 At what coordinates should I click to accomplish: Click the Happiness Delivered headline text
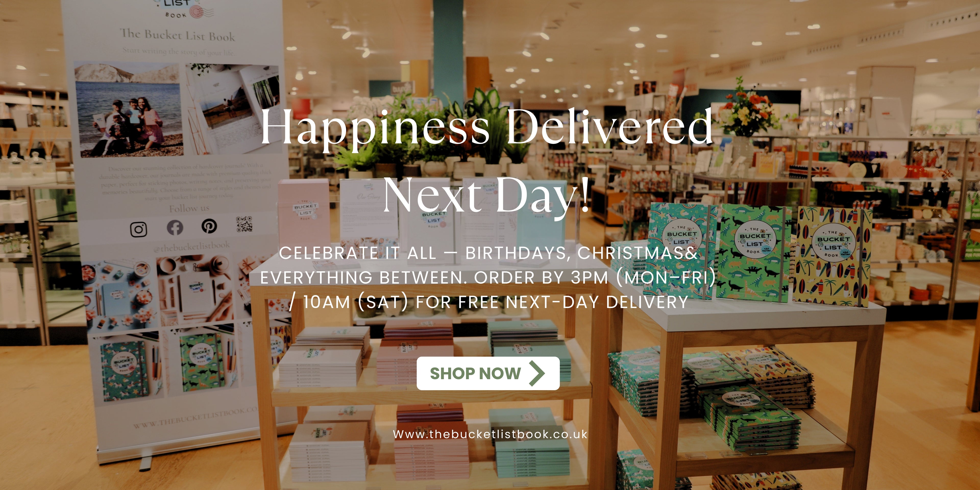click(487, 127)
